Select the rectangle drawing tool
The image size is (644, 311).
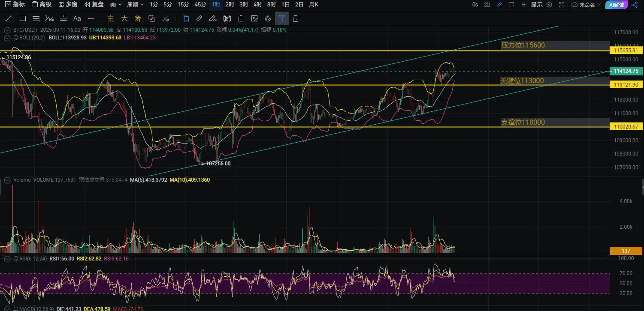pos(22,18)
